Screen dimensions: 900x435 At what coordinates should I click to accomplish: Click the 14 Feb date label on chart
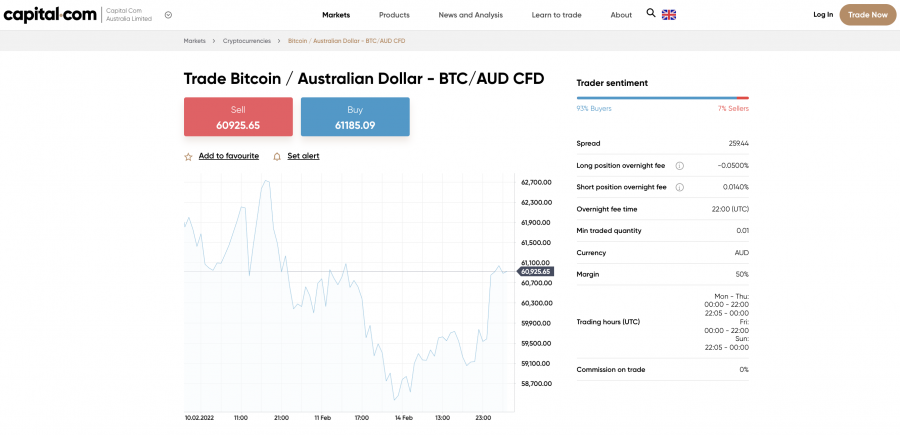[x=403, y=418]
